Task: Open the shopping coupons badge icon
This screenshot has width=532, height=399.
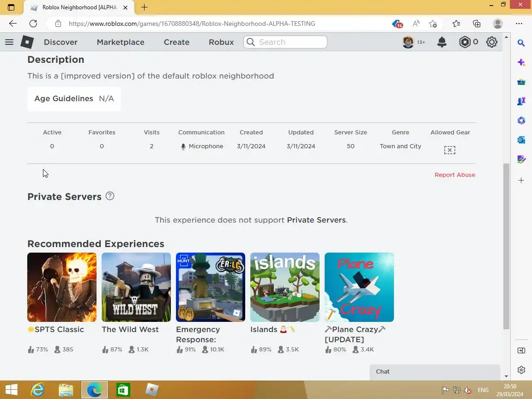Action: (x=397, y=24)
